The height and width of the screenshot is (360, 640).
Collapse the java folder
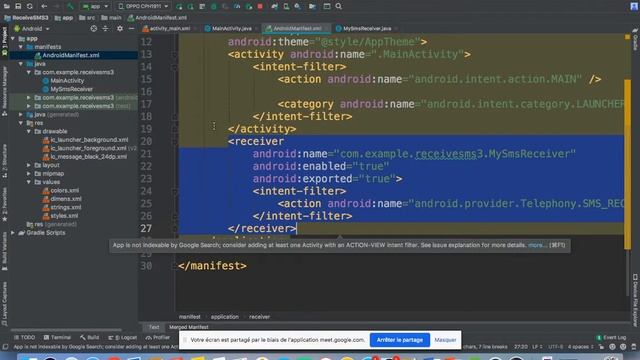click(21, 64)
